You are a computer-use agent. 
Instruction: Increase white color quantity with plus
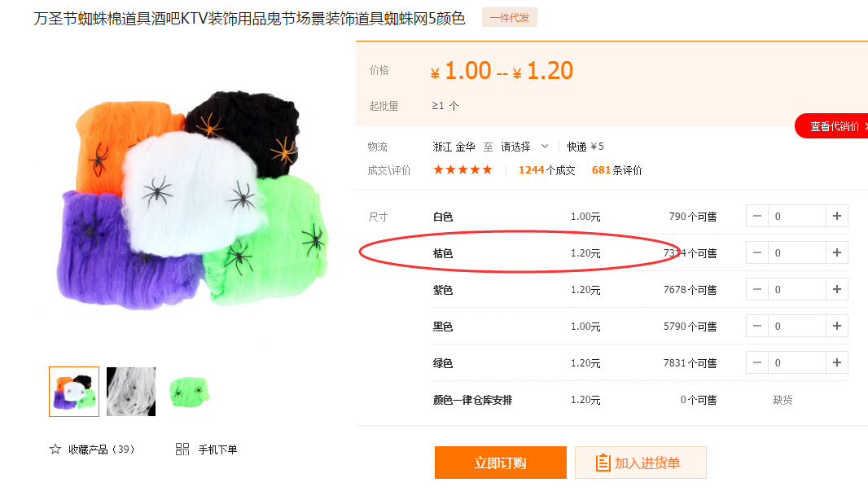point(836,216)
